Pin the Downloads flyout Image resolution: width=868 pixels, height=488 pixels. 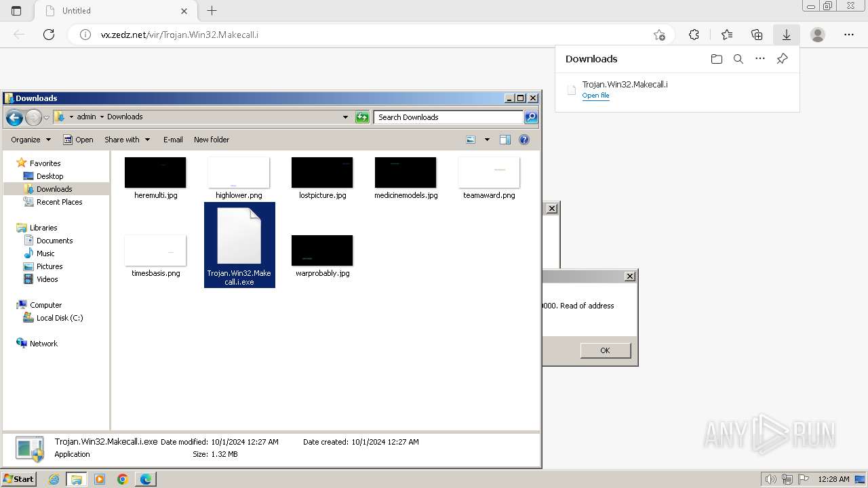click(782, 59)
